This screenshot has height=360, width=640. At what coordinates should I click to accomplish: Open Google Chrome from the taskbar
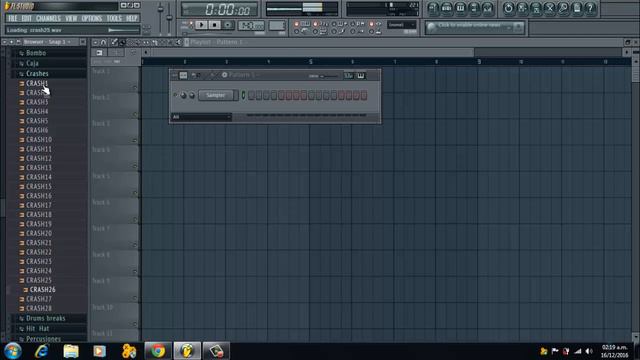(158, 351)
